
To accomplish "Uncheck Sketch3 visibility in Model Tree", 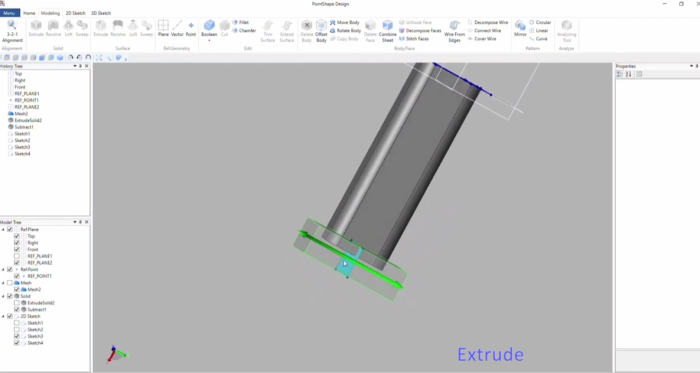I will tap(17, 336).
